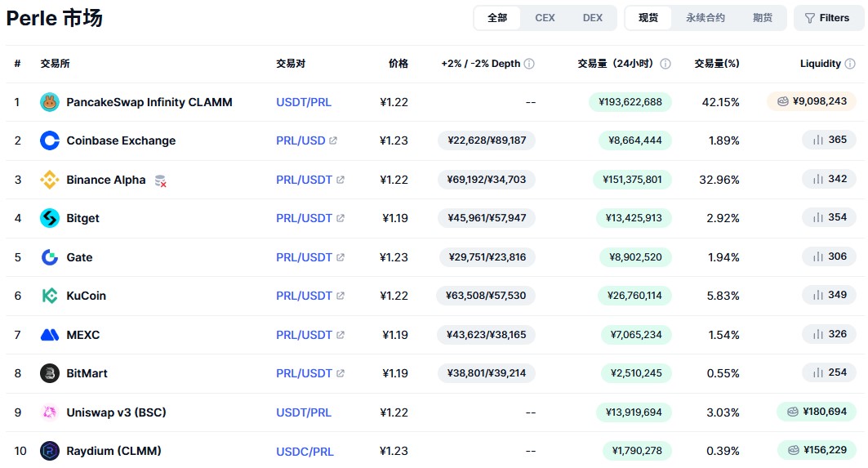The width and height of the screenshot is (868, 468).
Task: Open the Filters options
Action: (x=827, y=18)
